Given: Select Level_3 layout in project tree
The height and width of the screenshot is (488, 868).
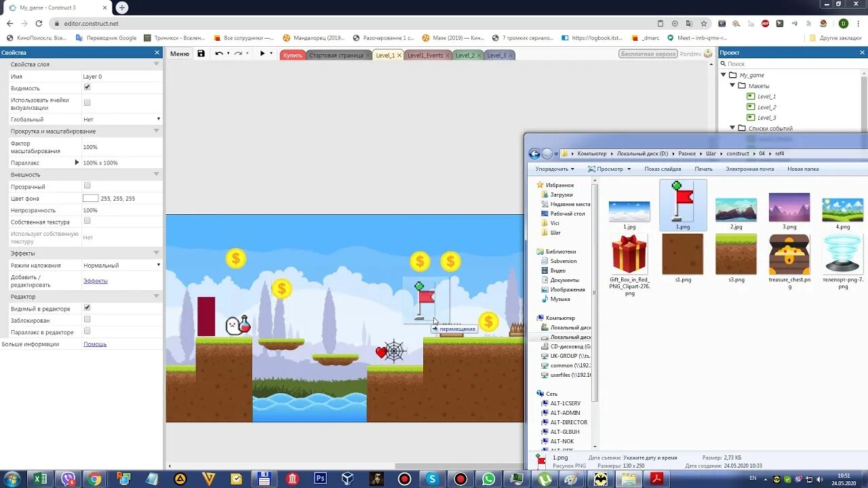Looking at the screenshot, I should point(766,118).
